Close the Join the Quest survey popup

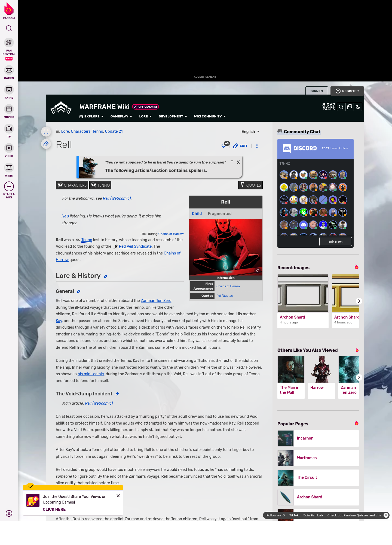click(118, 496)
